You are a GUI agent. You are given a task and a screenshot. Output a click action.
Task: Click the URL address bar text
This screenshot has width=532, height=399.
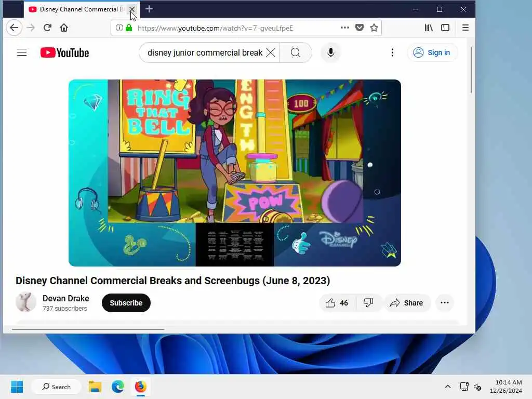pyautogui.click(x=215, y=28)
